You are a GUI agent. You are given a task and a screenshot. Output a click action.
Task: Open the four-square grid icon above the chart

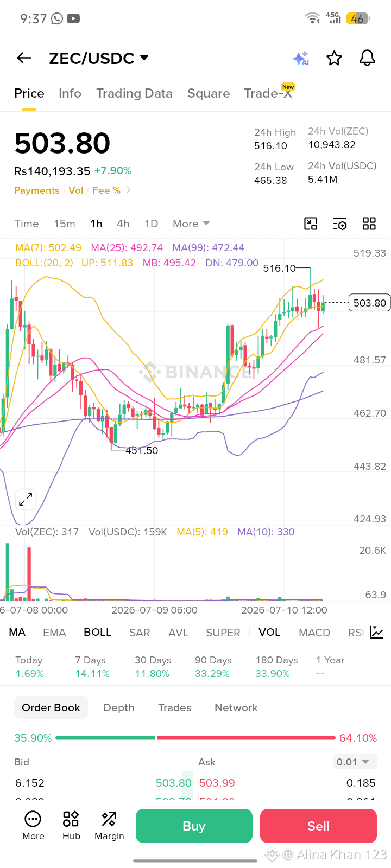[369, 224]
